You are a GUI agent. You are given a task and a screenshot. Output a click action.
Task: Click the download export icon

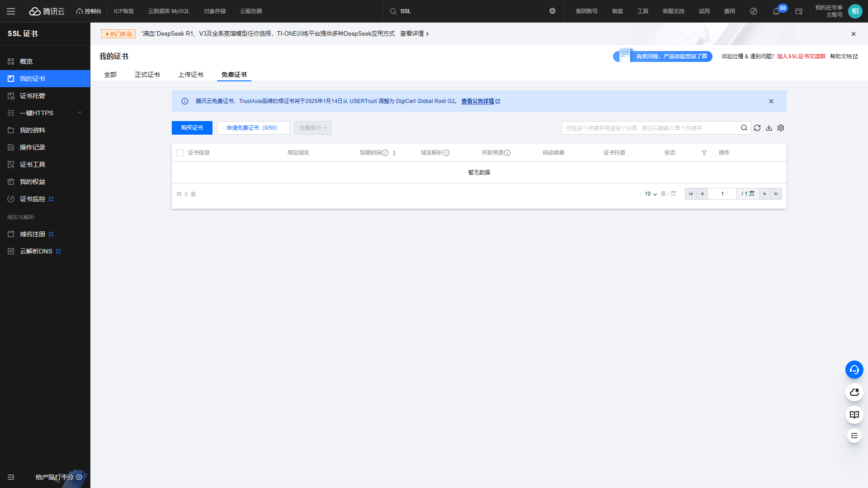click(x=769, y=128)
